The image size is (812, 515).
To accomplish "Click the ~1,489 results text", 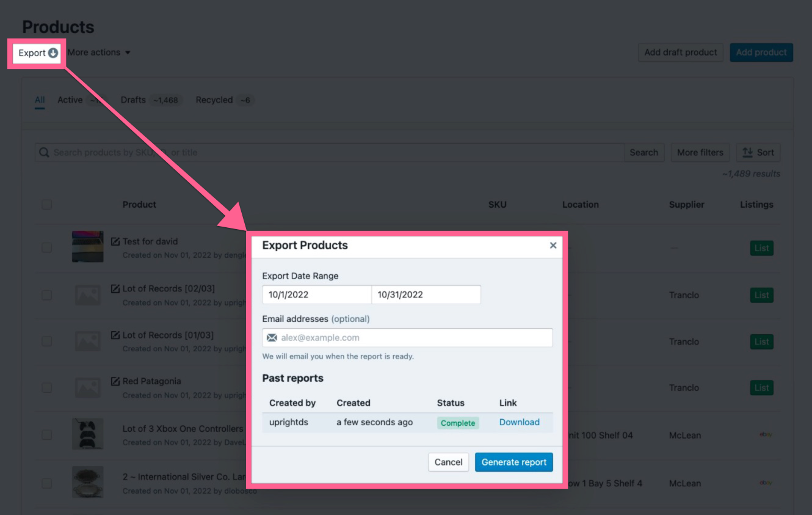I will (x=751, y=173).
